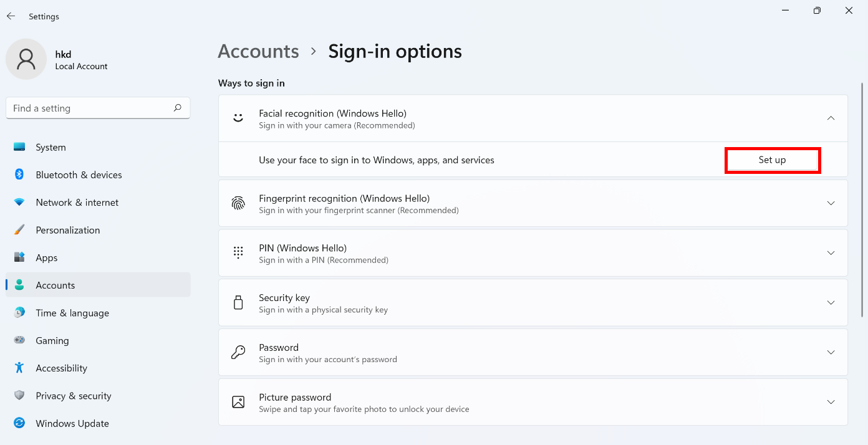868x445 pixels.
Task: Expand the Password sign-in option
Action: tap(831, 352)
